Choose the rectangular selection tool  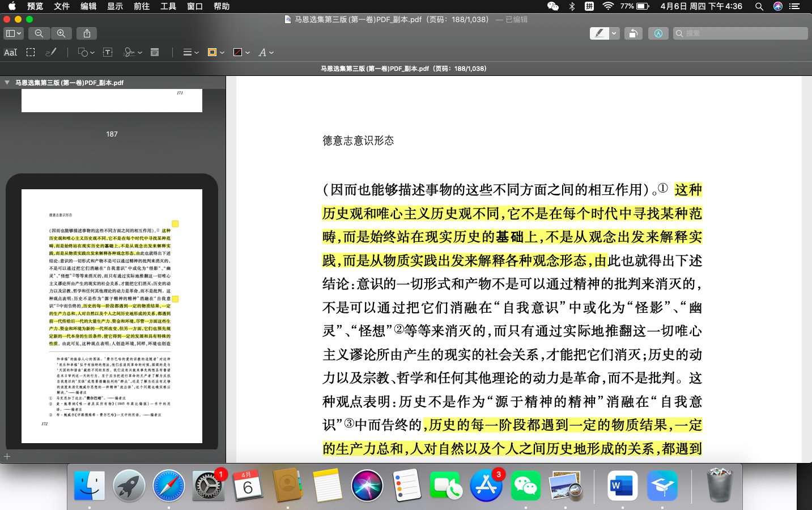[x=31, y=52]
